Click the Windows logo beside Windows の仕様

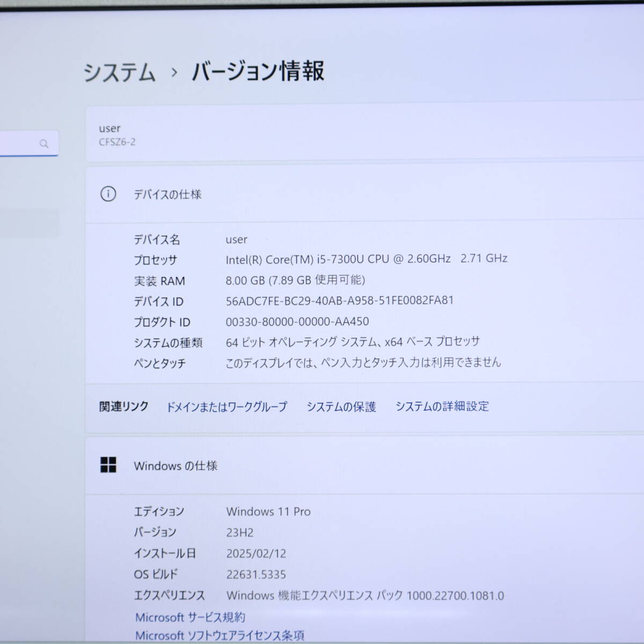(x=108, y=465)
